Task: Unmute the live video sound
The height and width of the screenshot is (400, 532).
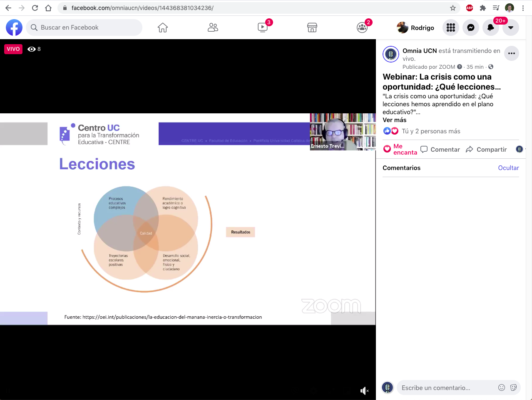Action: [x=364, y=391]
